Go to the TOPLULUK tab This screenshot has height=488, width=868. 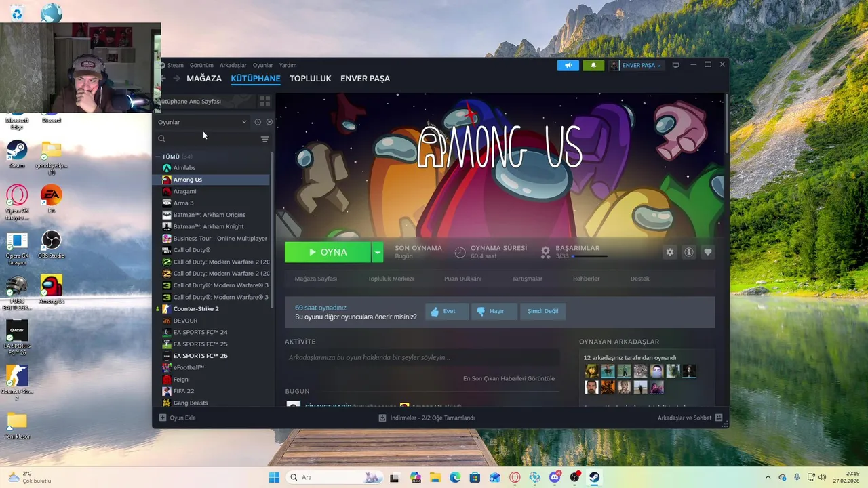click(x=311, y=79)
